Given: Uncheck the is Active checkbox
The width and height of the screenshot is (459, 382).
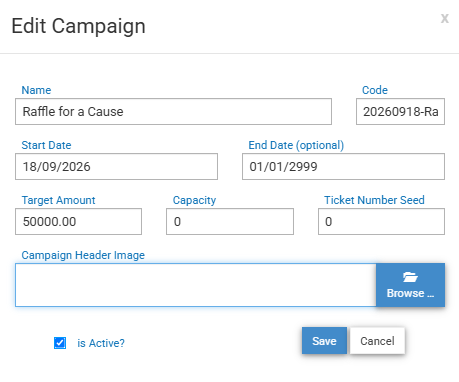Looking at the screenshot, I should pos(60,343).
